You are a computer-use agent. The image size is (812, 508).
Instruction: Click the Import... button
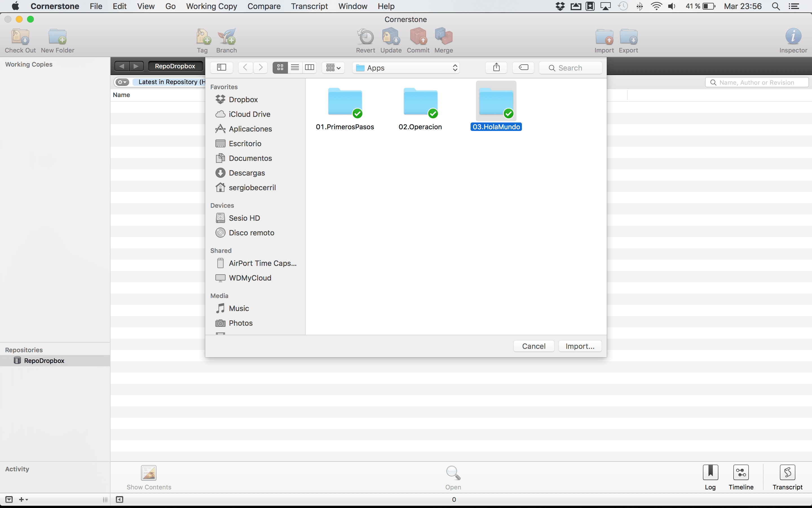tap(580, 346)
